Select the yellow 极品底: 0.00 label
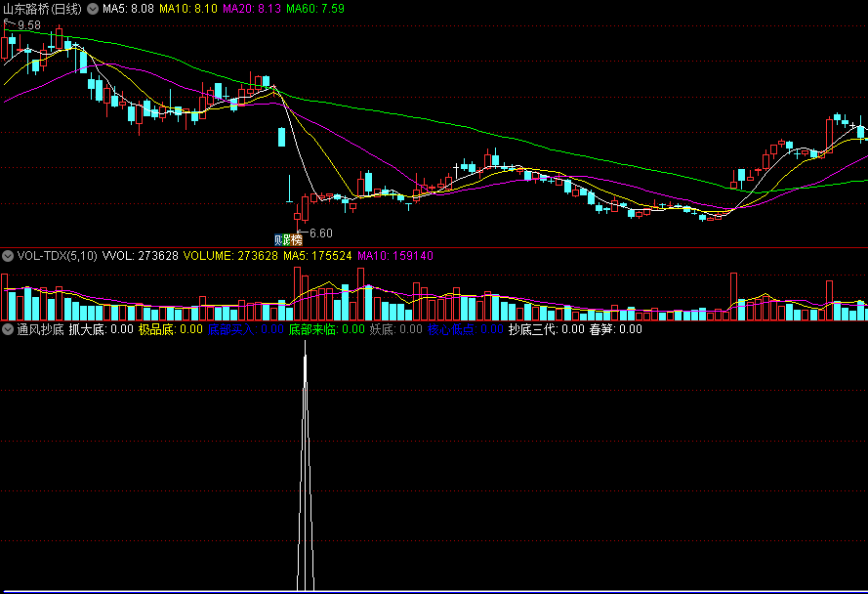Screen dimensions: 868x594 [171, 329]
